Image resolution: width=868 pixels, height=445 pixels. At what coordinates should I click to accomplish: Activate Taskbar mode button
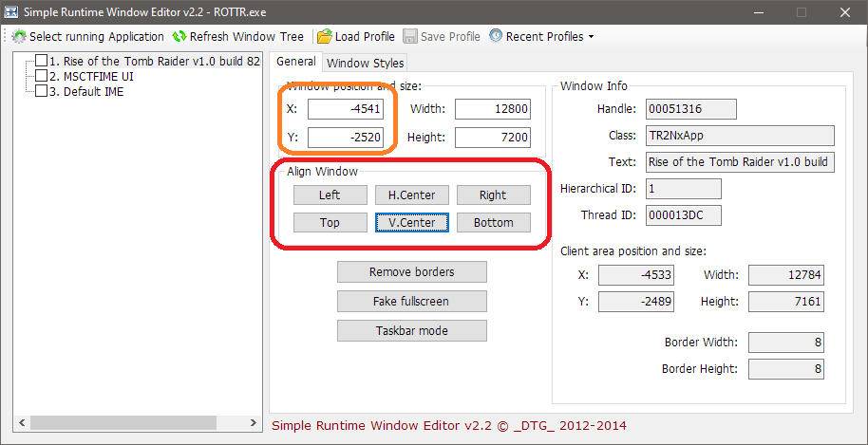click(x=411, y=331)
